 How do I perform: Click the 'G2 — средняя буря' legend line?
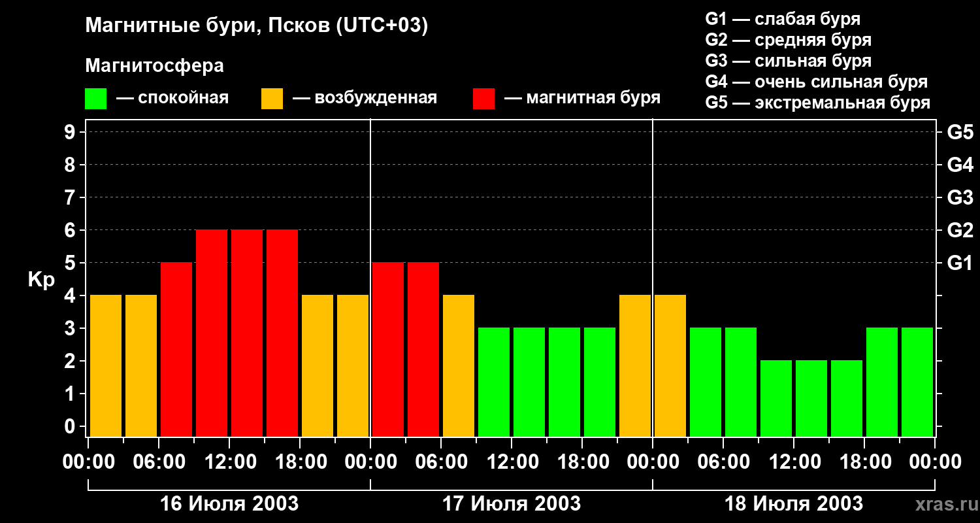pos(788,40)
